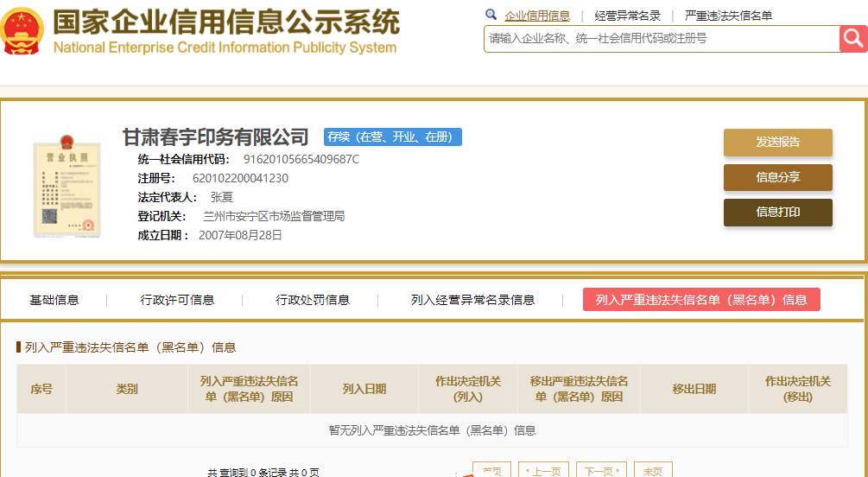Click the blue status badge 存续（在营、开业、在册）

[x=392, y=137]
